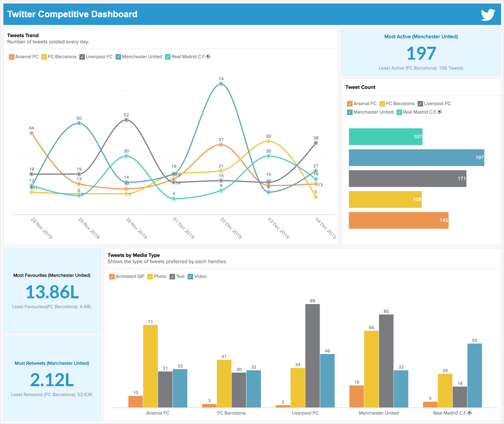504x424 pixels.
Task: Click FC Barcelona data point 39 on trend
Action: pos(268,141)
